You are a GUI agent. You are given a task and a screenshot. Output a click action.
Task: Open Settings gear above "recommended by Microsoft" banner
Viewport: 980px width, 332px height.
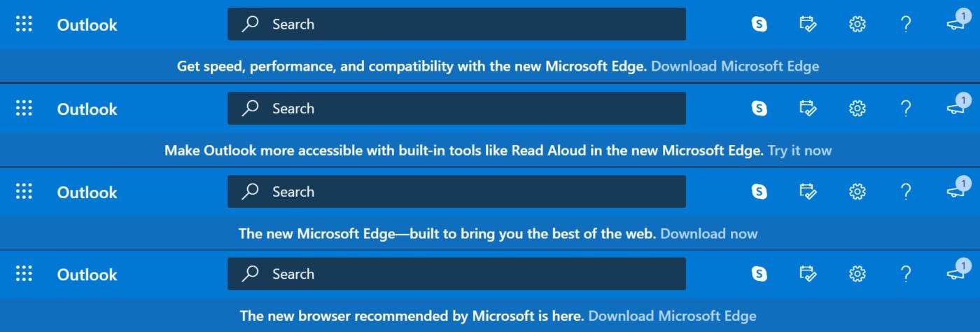click(x=857, y=274)
